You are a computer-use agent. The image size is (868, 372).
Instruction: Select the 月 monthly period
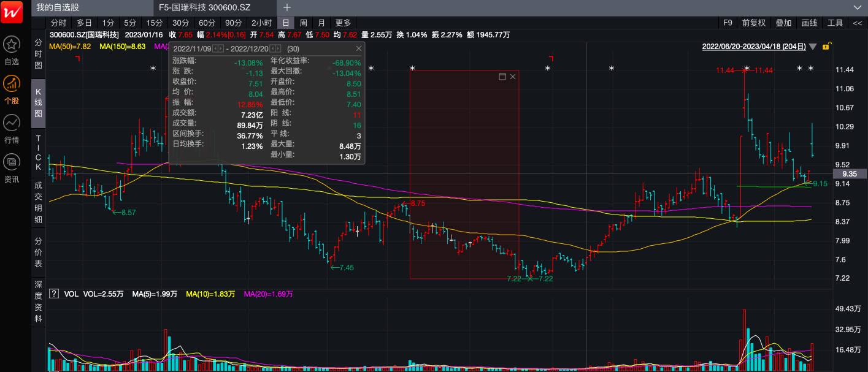(321, 23)
